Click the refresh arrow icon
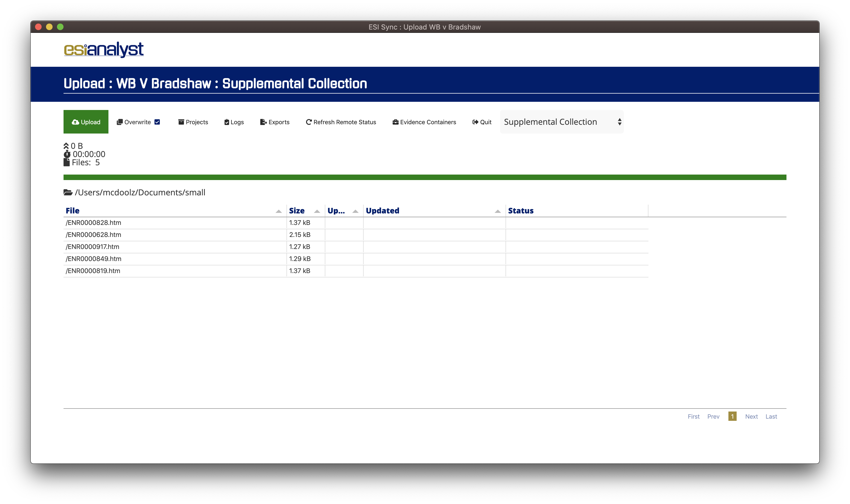 pos(309,122)
